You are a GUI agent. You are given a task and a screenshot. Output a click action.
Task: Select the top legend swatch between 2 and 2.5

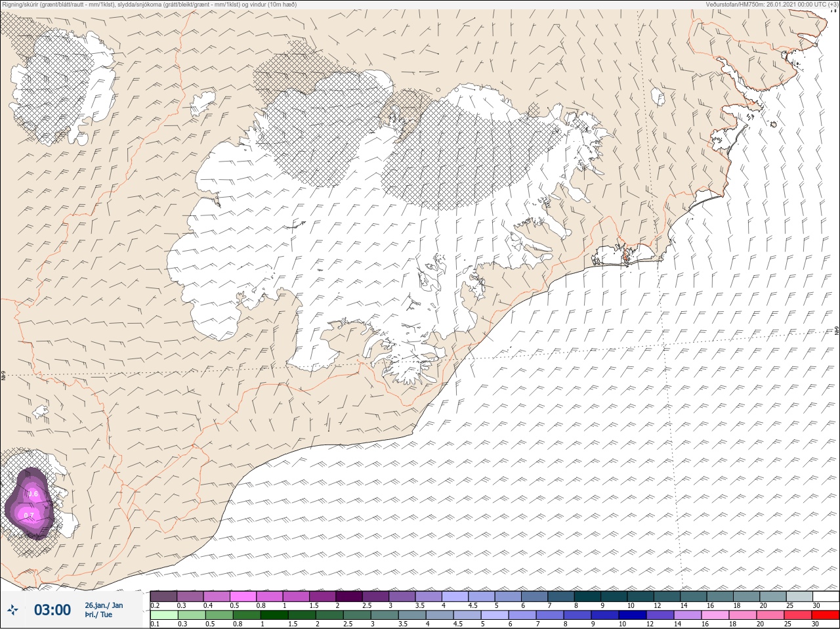(349, 596)
